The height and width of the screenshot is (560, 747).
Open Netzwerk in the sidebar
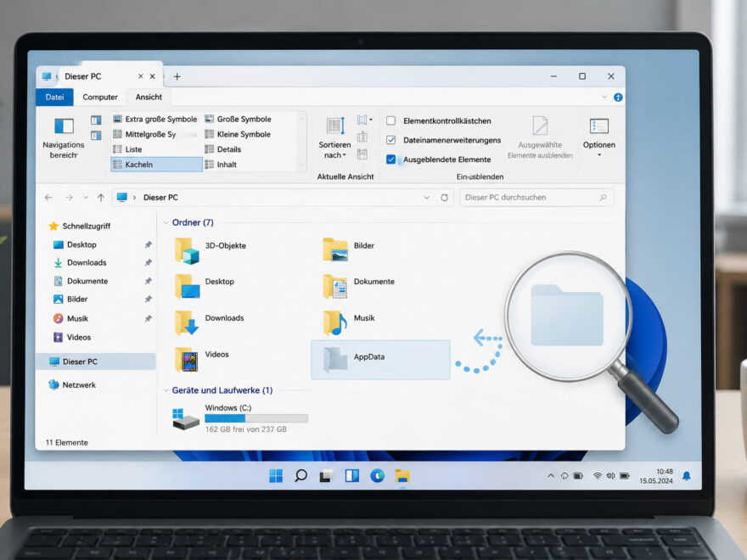tap(72, 384)
